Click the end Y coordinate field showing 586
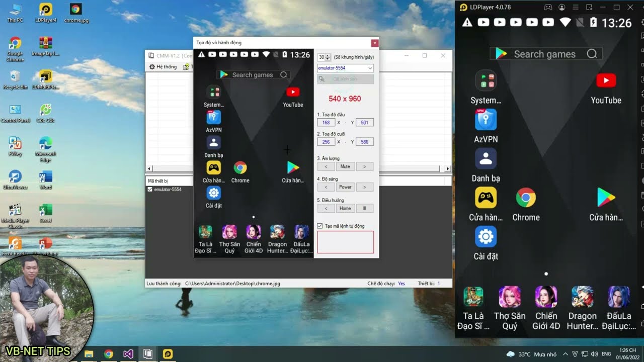644x362 pixels. click(x=365, y=142)
